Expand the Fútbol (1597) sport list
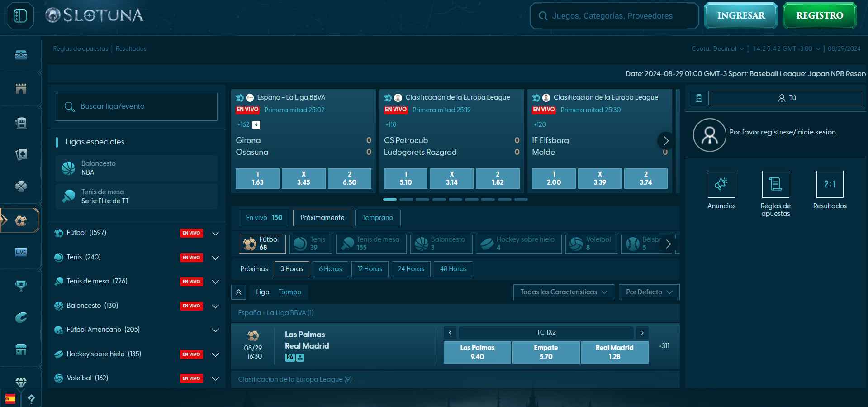 coord(215,233)
